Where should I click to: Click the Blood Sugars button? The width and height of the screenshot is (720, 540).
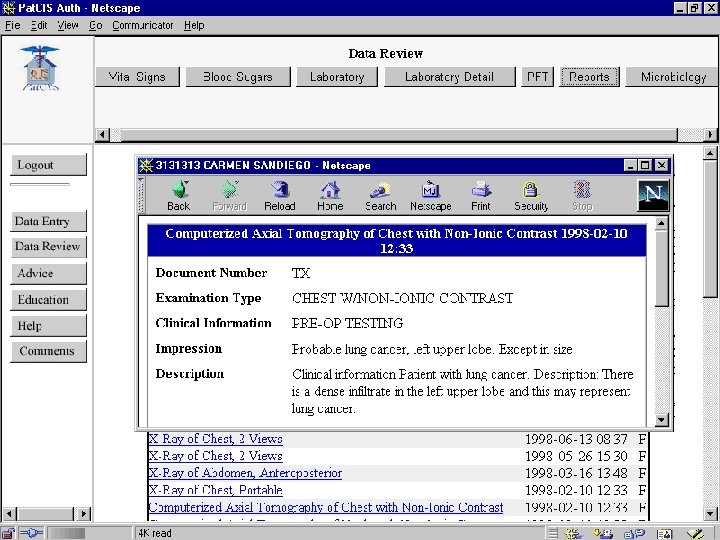pos(238,77)
